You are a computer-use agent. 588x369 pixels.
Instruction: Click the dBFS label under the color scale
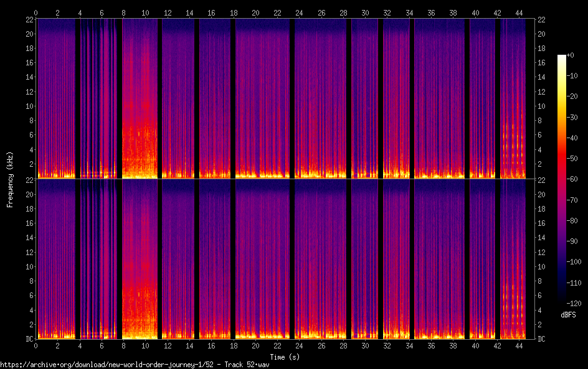pyautogui.click(x=567, y=315)
